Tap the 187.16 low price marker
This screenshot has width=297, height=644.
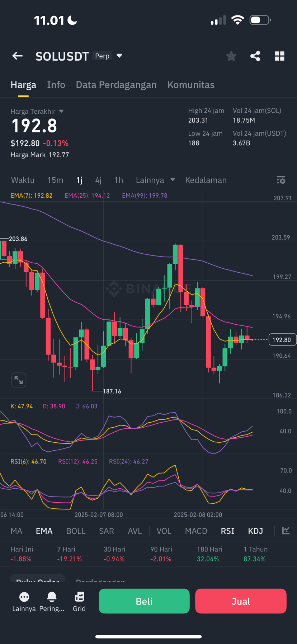point(112,391)
